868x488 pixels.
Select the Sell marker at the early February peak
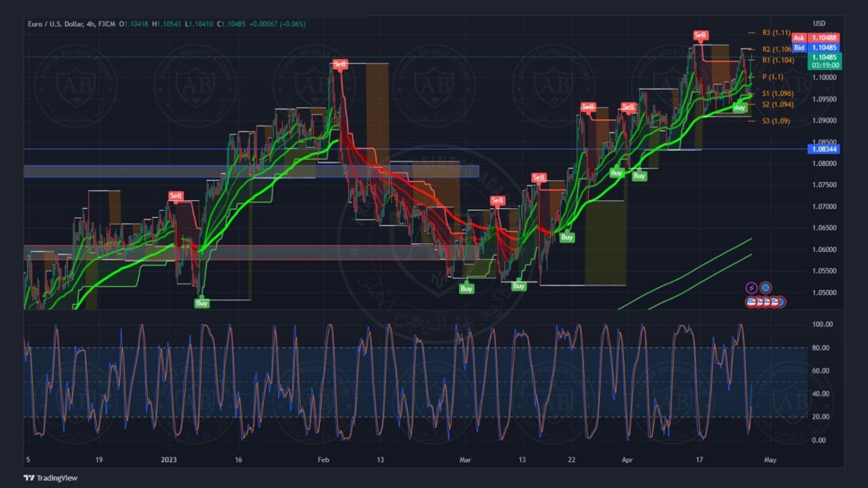340,64
